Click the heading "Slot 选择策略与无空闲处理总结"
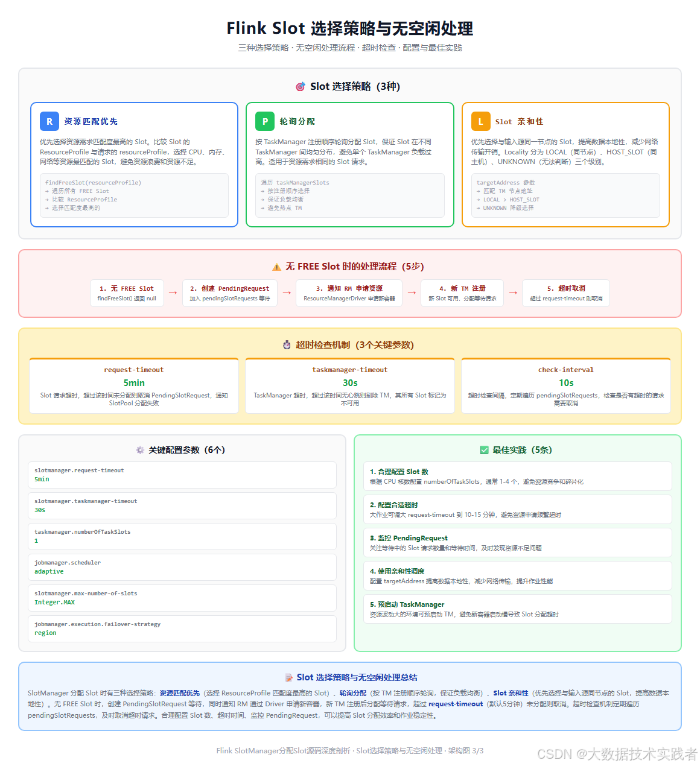This screenshot has width=700, height=766. (x=357, y=677)
